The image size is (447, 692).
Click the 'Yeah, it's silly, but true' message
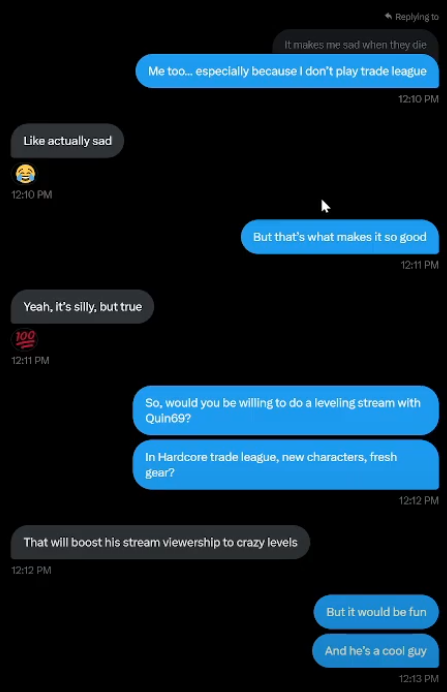pos(83,307)
